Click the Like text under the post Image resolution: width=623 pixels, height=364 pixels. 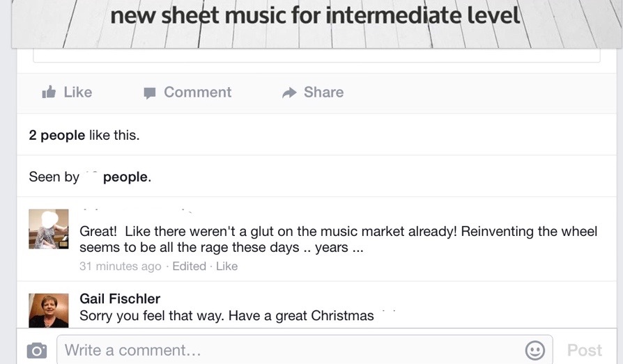tap(78, 92)
